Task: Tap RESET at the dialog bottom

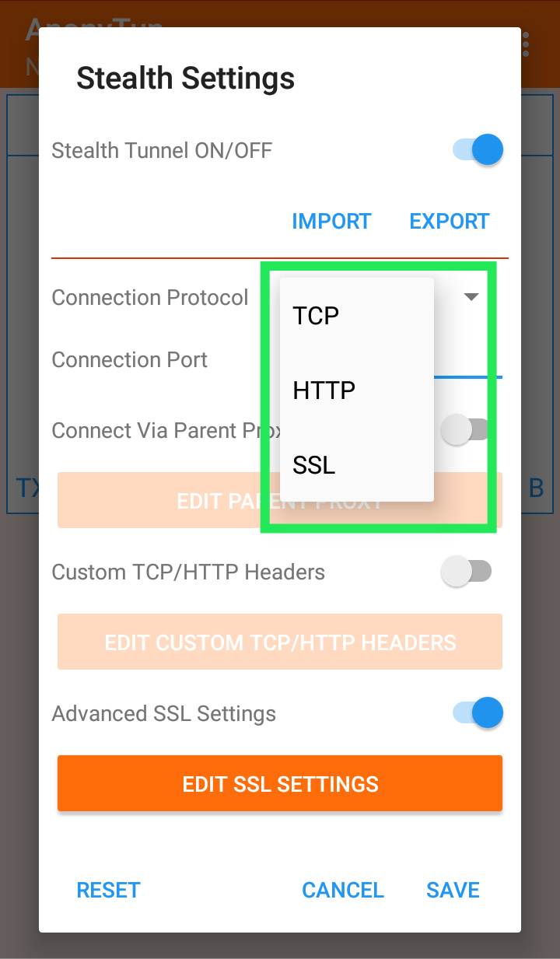Action: click(108, 890)
